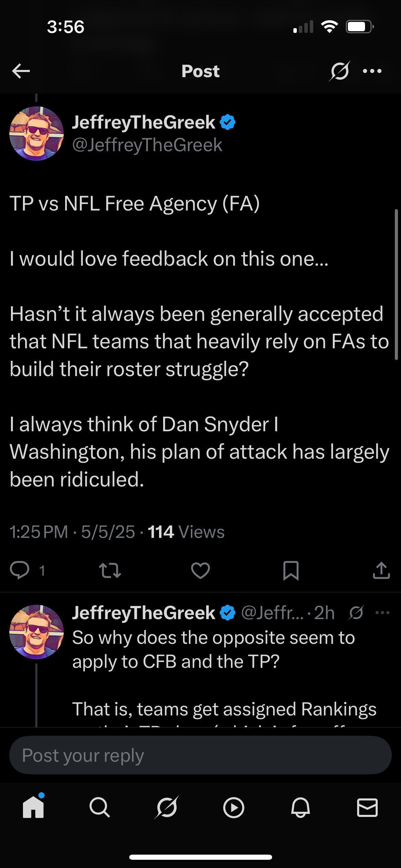The image size is (401, 868).
Task: Open the Notifications bell tab
Action: 300,807
